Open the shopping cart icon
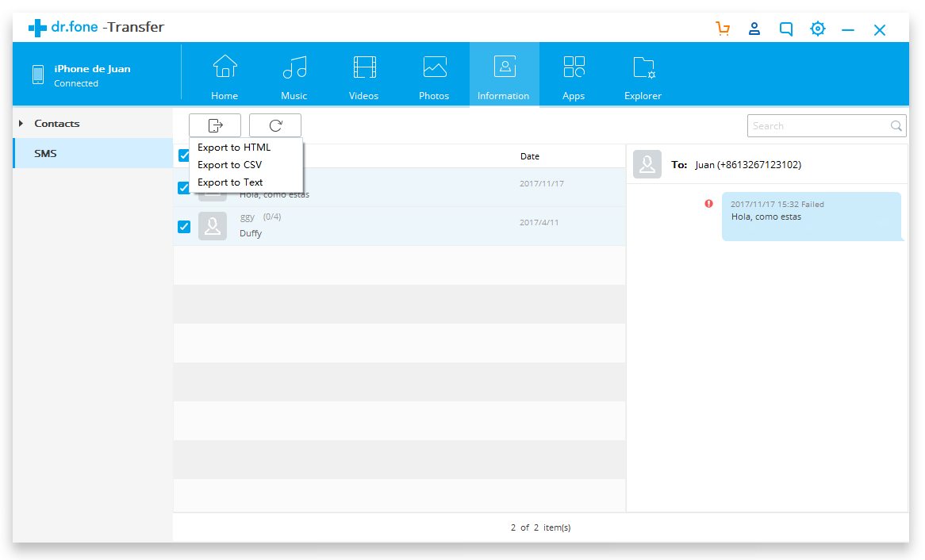Image resolution: width=925 pixels, height=560 pixels. [723, 29]
